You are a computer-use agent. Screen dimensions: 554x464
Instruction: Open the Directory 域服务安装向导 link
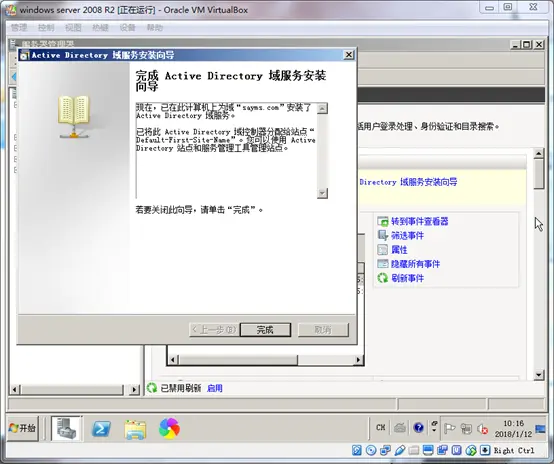coord(408,182)
